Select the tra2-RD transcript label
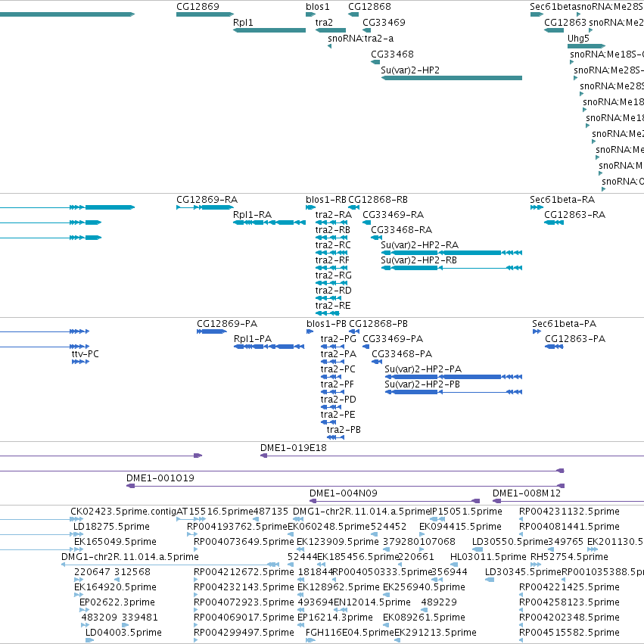The height and width of the screenshot is (644, 644). [334, 291]
